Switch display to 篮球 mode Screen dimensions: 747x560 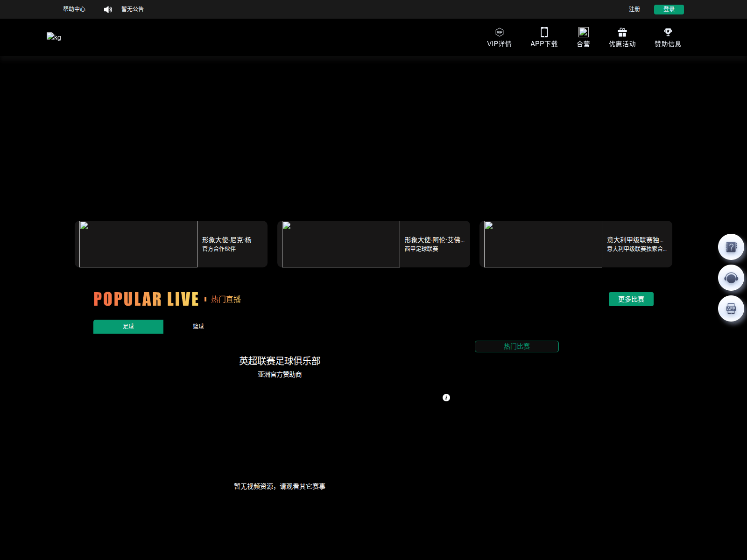click(x=198, y=327)
